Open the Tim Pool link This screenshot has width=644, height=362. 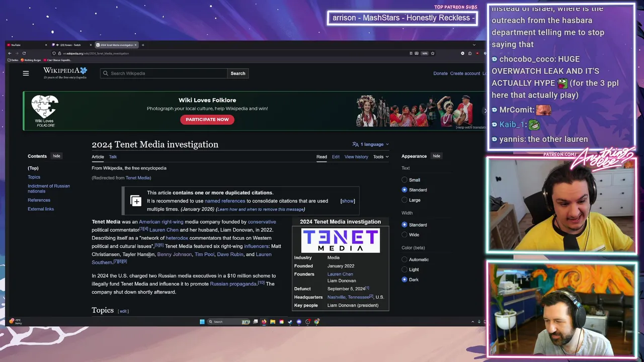pyautogui.click(x=204, y=254)
